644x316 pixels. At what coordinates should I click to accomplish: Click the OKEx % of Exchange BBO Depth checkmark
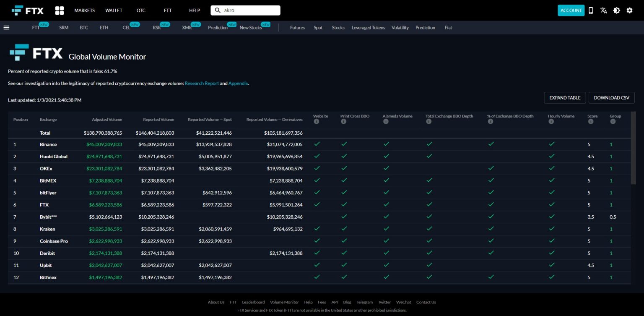tap(491, 168)
